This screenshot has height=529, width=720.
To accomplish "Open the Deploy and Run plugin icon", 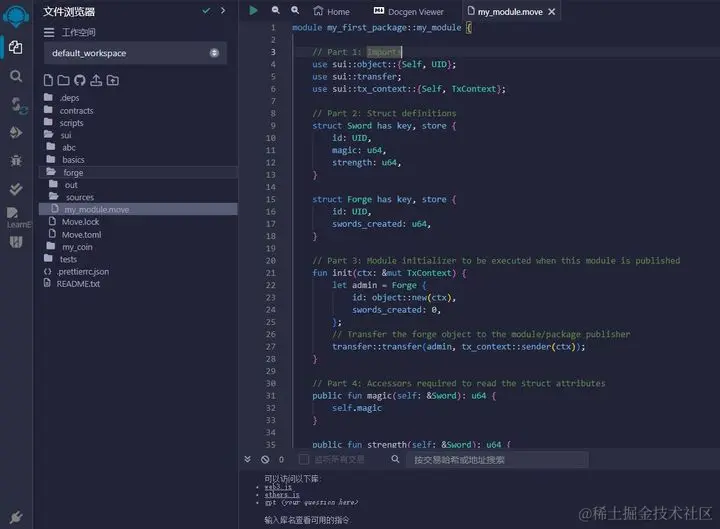I will [16, 133].
